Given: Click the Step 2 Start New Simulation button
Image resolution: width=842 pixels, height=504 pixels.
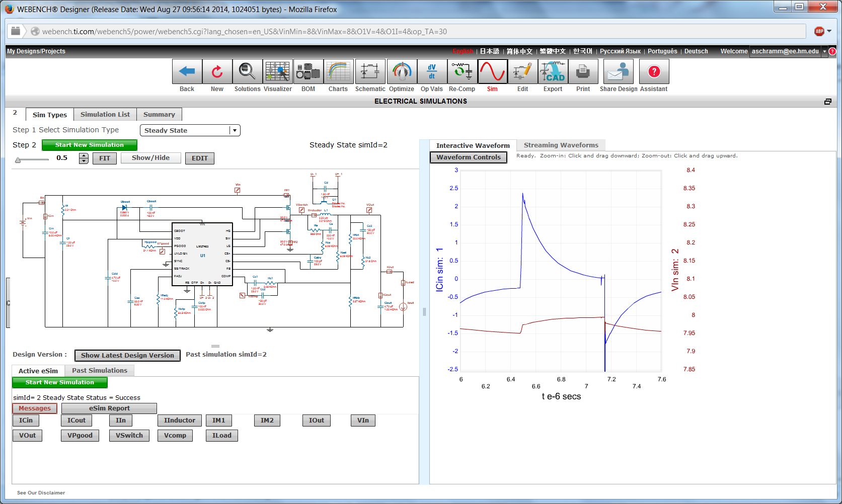Looking at the screenshot, I should tap(90, 145).
